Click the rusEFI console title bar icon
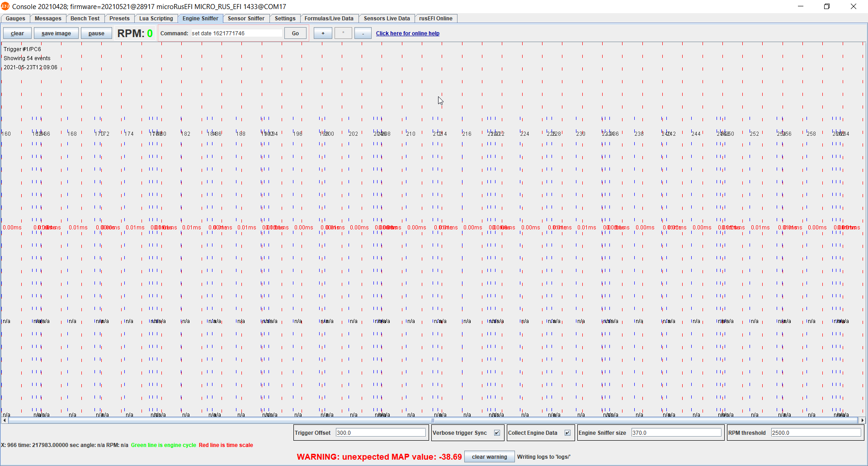The height and width of the screenshot is (466, 868). pos(5,6)
